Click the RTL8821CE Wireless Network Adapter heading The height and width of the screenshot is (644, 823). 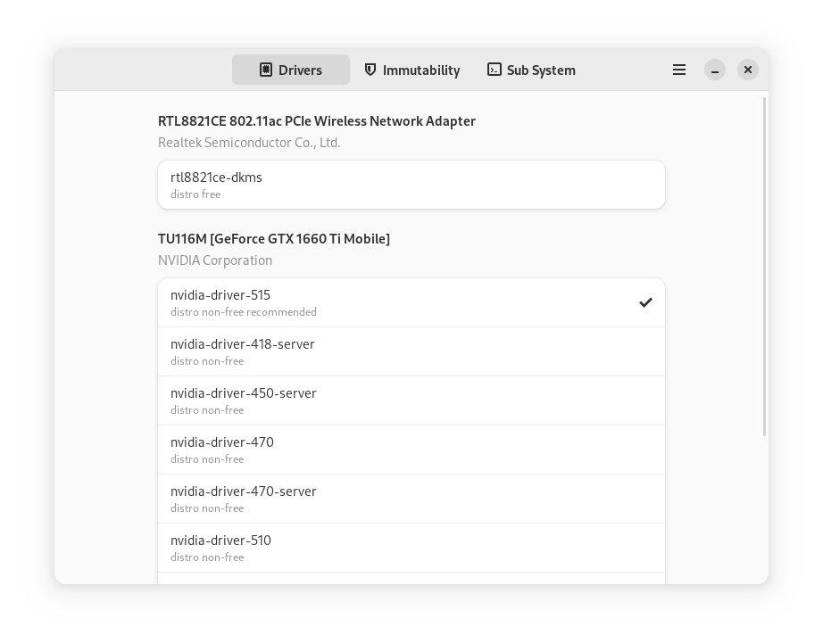point(317,121)
